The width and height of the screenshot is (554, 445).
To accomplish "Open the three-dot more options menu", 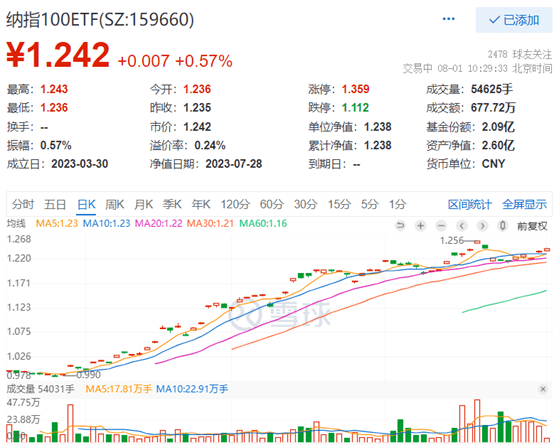I will click(448, 19).
